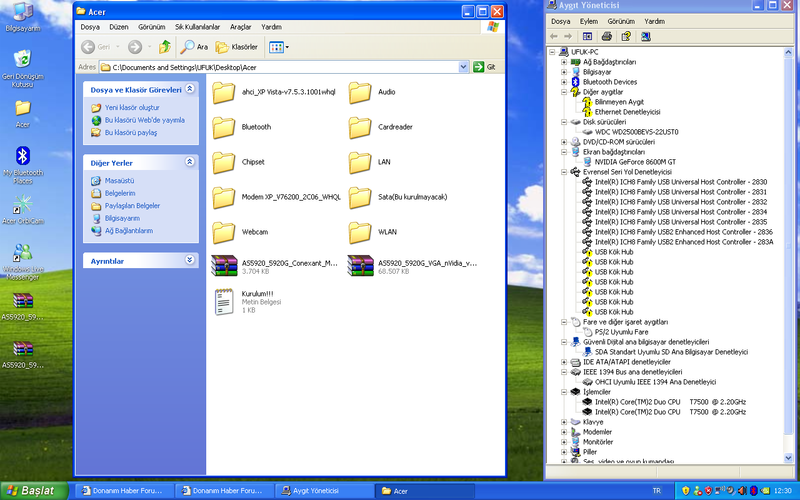Expand the Klavye tree node
This screenshot has height=500, width=800.
click(x=564, y=422)
